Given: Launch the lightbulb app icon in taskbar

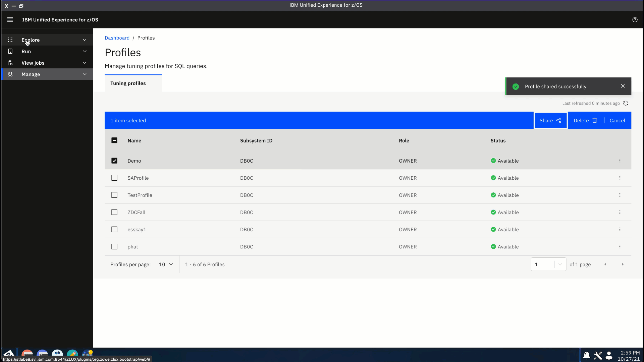Looking at the screenshot, I should coord(88,353).
